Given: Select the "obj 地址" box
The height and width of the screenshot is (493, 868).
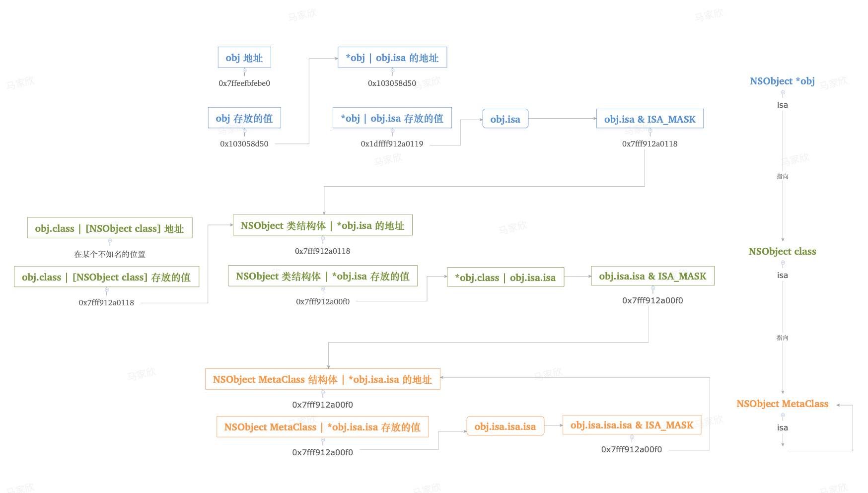Looking at the screenshot, I should click(244, 58).
